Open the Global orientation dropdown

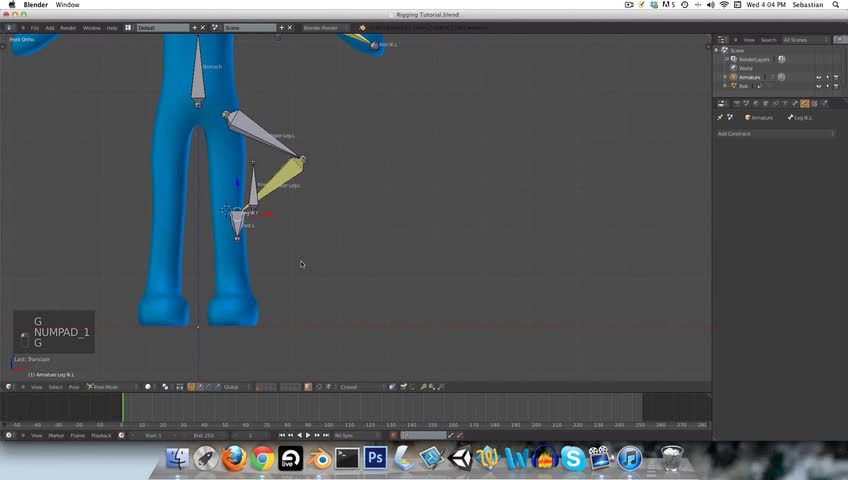point(237,387)
